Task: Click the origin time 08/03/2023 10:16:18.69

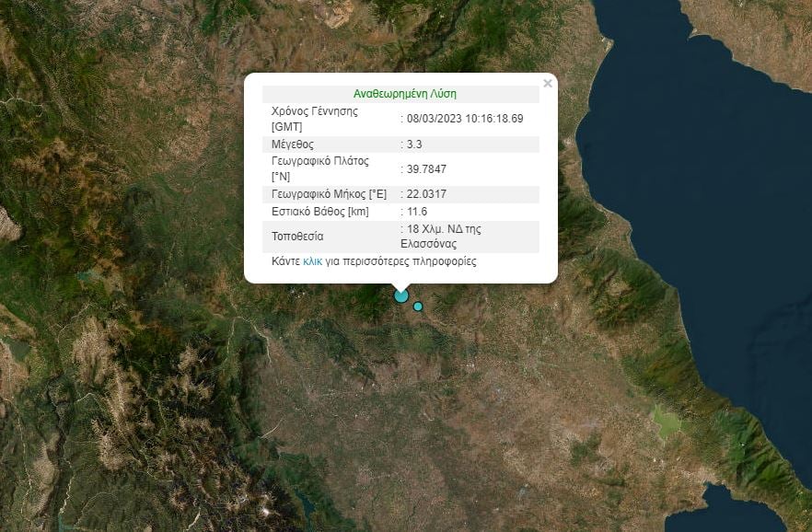Action: (462, 118)
